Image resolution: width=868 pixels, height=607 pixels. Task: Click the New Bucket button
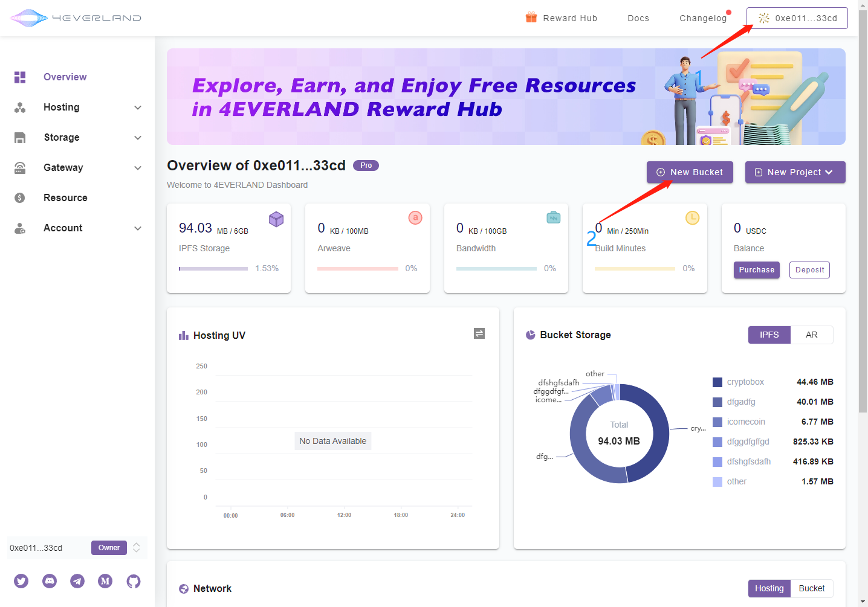pyautogui.click(x=690, y=172)
